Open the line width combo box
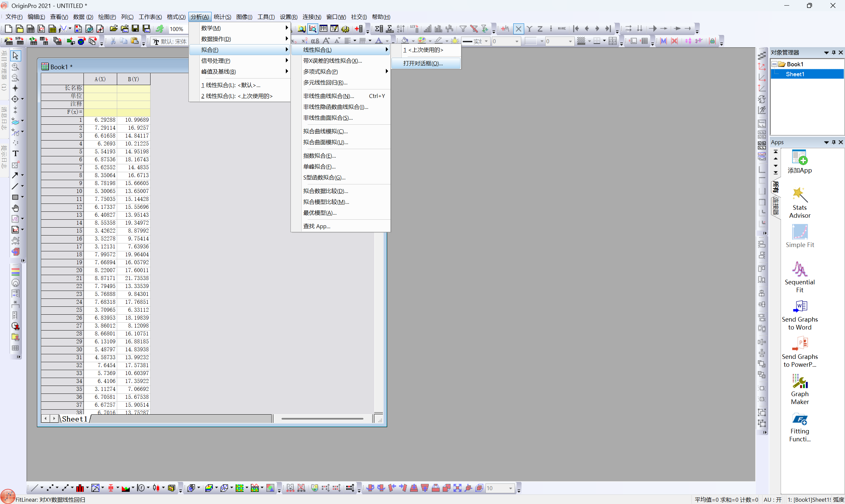The image size is (845, 504). click(x=506, y=42)
